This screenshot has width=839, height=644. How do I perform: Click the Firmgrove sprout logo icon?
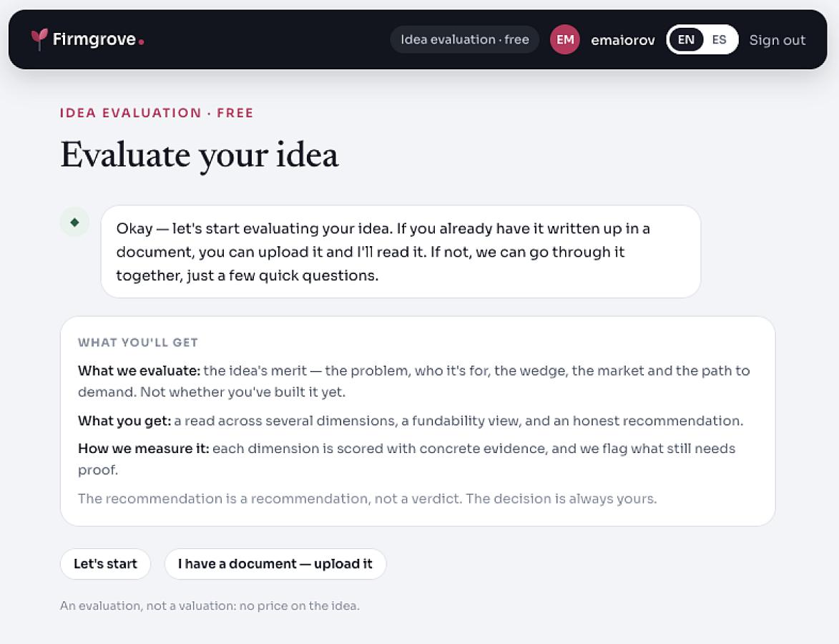click(39, 39)
